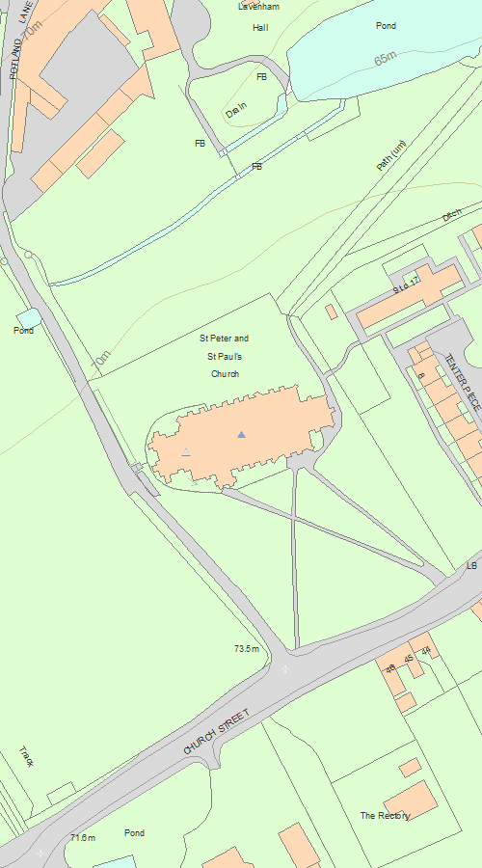Click the small arrow symbol below church

[x=194, y=483]
